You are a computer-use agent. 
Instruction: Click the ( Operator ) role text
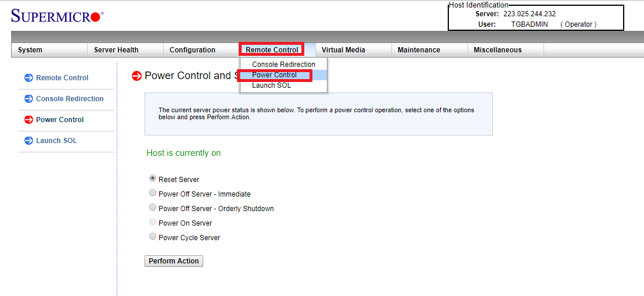pos(578,24)
